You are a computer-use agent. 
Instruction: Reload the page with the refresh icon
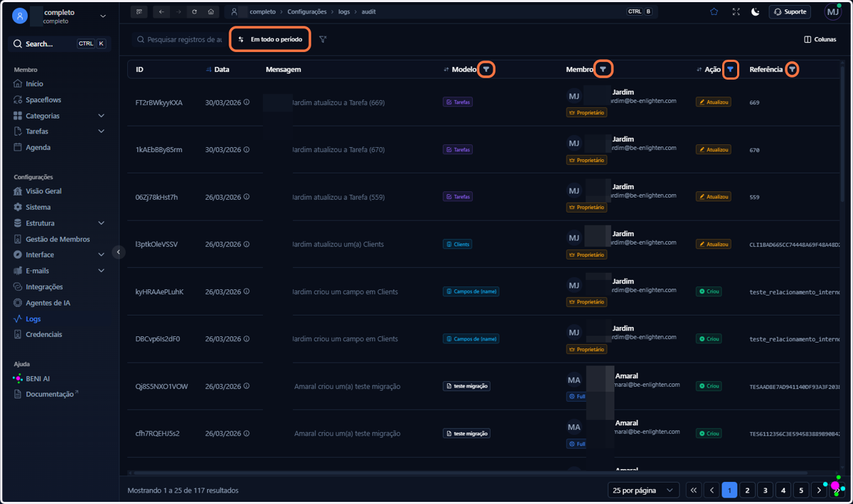tap(194, 12)
